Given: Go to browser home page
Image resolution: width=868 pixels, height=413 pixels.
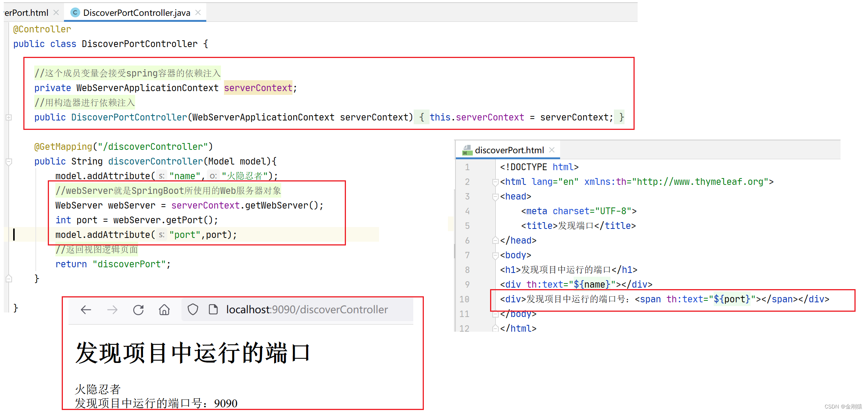Looking at the screenshot, I should pyautogui.click(x=164, y=310).
